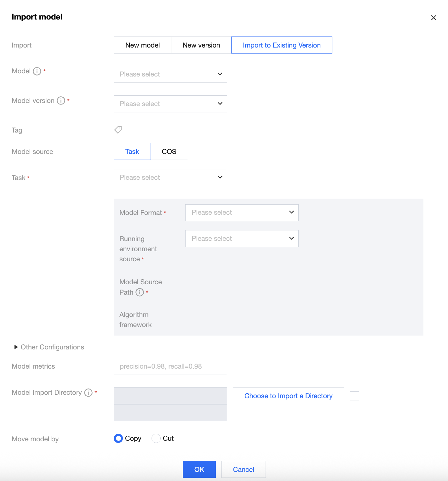
Task: Click the Model version info icon
Action: (x=61, y=101)
